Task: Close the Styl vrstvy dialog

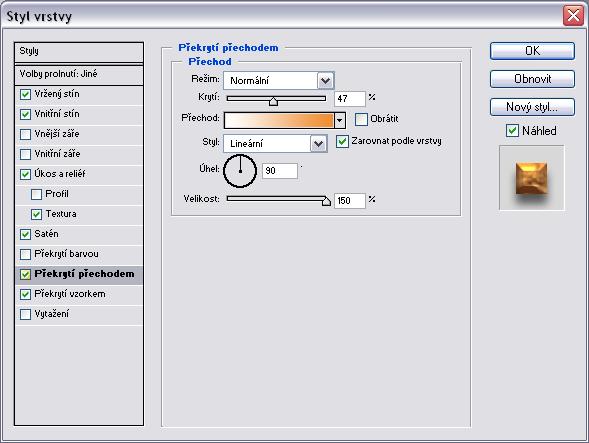Action: [x=573, y=16]
